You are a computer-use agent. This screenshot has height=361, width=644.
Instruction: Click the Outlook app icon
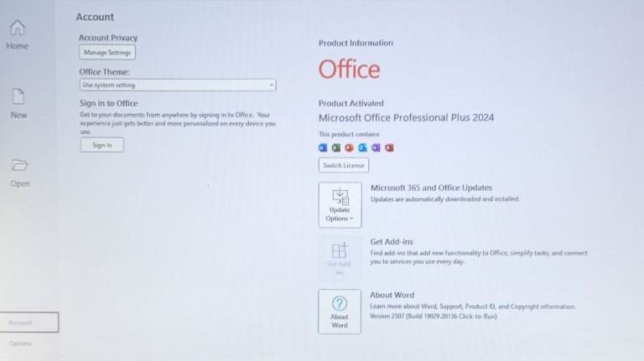click(x=362, y=147)
